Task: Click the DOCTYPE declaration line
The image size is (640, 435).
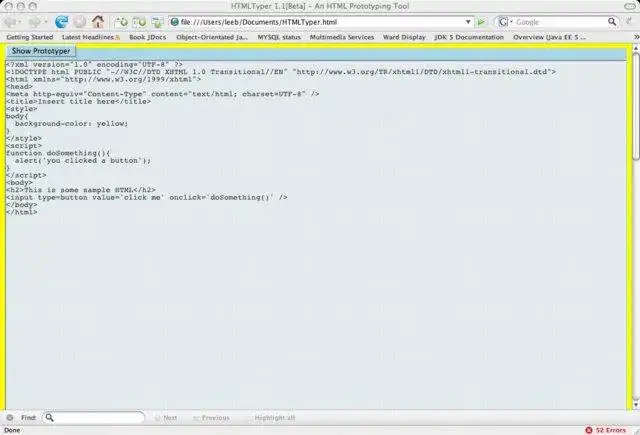Action: tap(281, 72)
